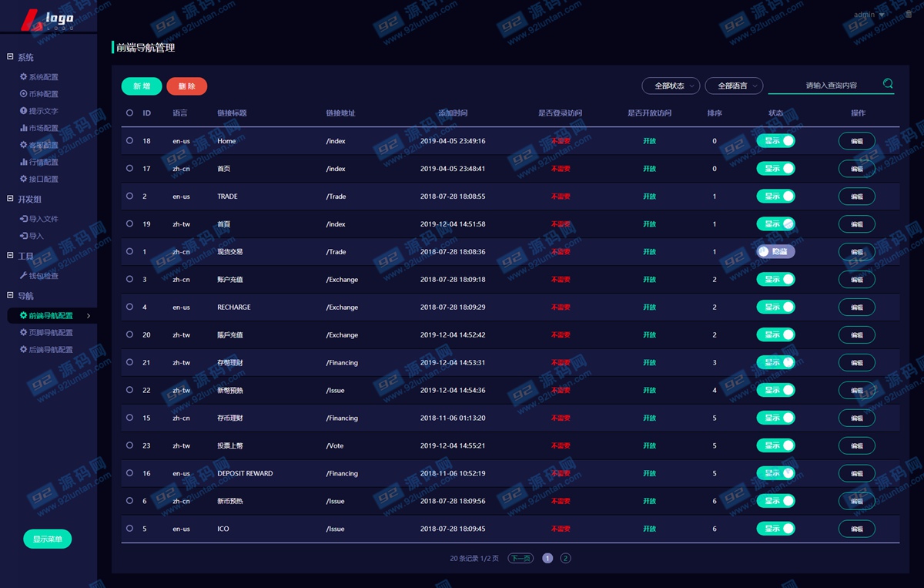Open the 全部状态 dropdown

[671, 86]
